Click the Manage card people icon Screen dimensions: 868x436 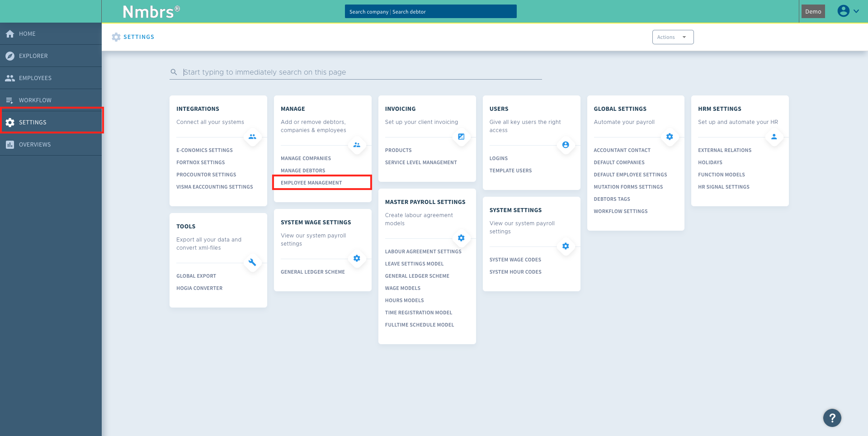(x=357, y=145)
